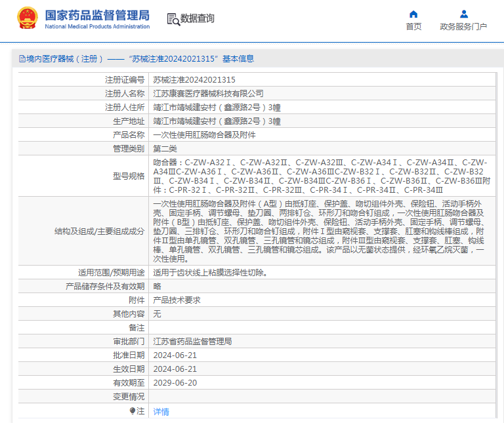The image size is (504, 423).
Task: Click the 注册人名称 label
Action: click(125, 94)
